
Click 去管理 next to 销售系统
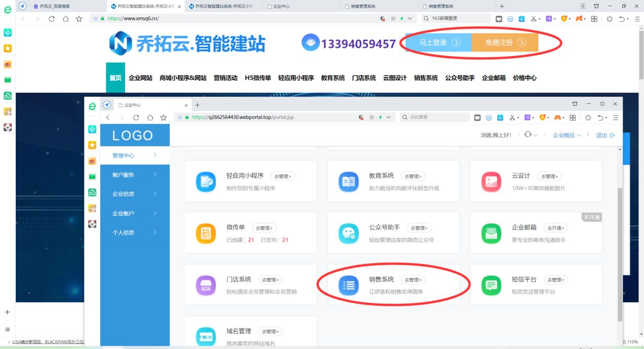(412, 280)
